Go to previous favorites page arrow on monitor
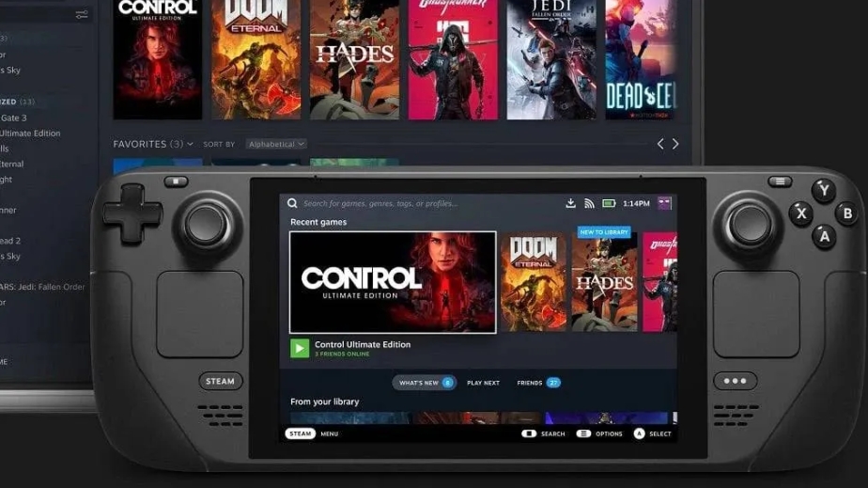The height and width of the screenshot is (488, 868). point(659,144)
